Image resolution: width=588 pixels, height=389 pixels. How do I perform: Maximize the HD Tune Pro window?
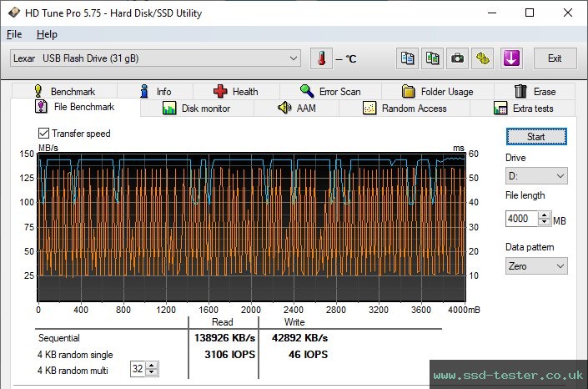[x=530, y=13]
